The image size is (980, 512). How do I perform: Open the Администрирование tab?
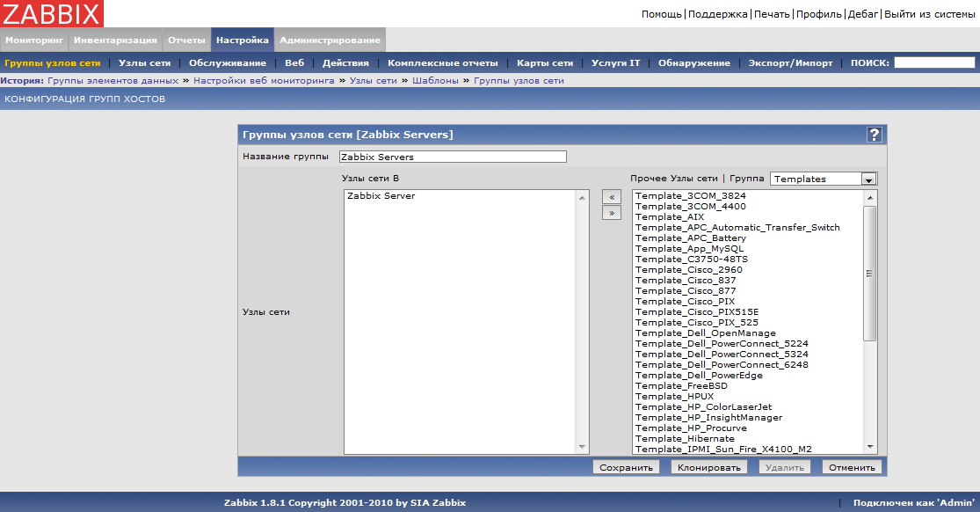[x=330, y=40]
